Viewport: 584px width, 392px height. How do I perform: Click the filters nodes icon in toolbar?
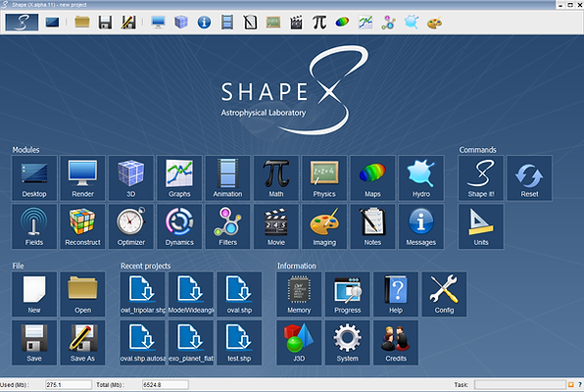click(x=388, y=23)
